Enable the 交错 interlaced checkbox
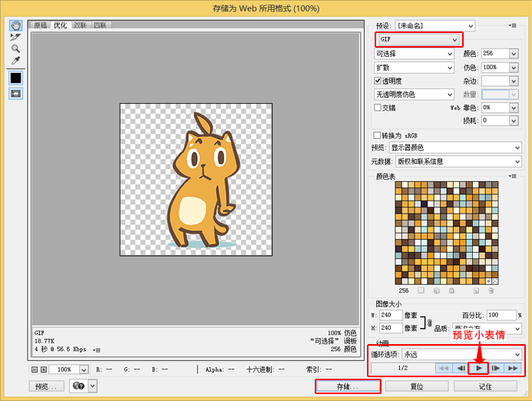This screenshot has height=401, width=532. click(377, 108)
